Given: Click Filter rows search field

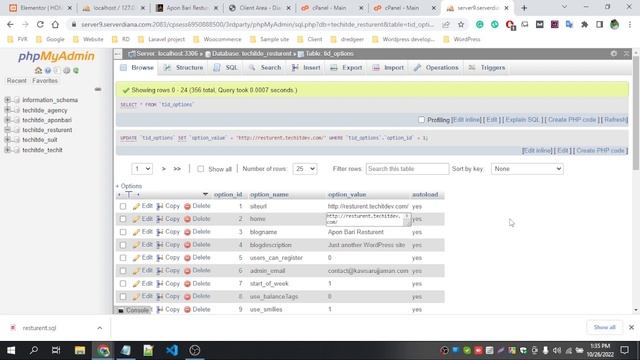Looking at the screenshot, I should click(x=407, y=169).
